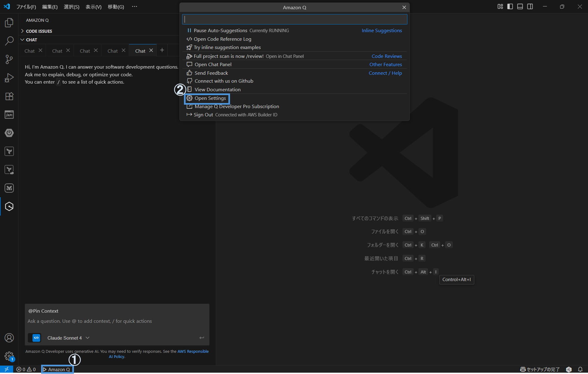Open the ファイル(F) menu
This screenshot has width=588, height=374.
pyautogui.click(x=26, y=7)
